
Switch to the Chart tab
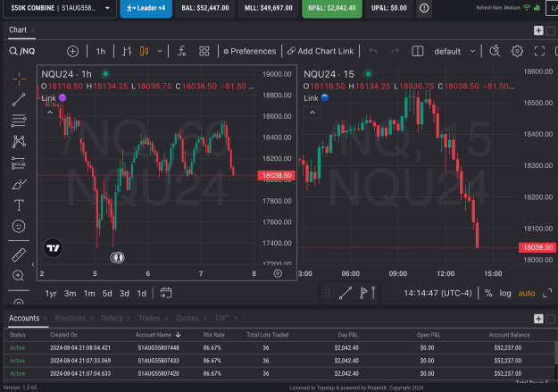(18, 29)
